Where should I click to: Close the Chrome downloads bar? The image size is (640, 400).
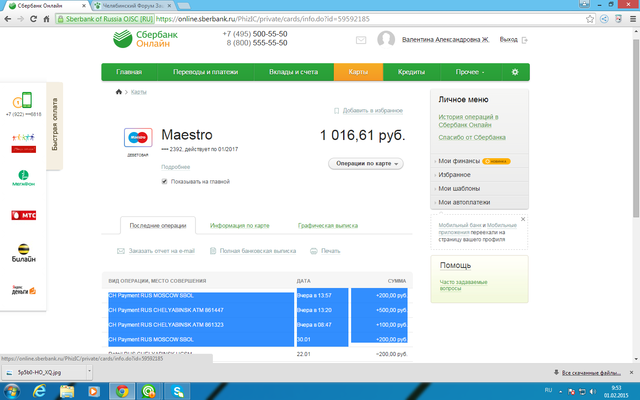coord(631,373)
